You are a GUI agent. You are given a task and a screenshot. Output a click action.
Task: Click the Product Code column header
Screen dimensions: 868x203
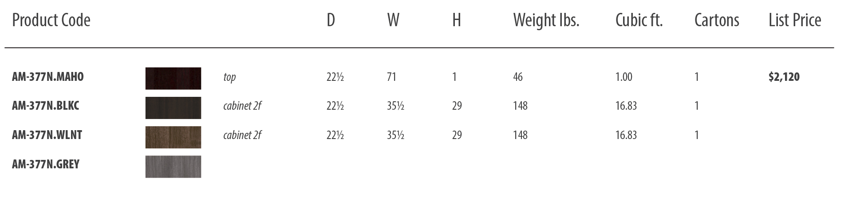51,20
